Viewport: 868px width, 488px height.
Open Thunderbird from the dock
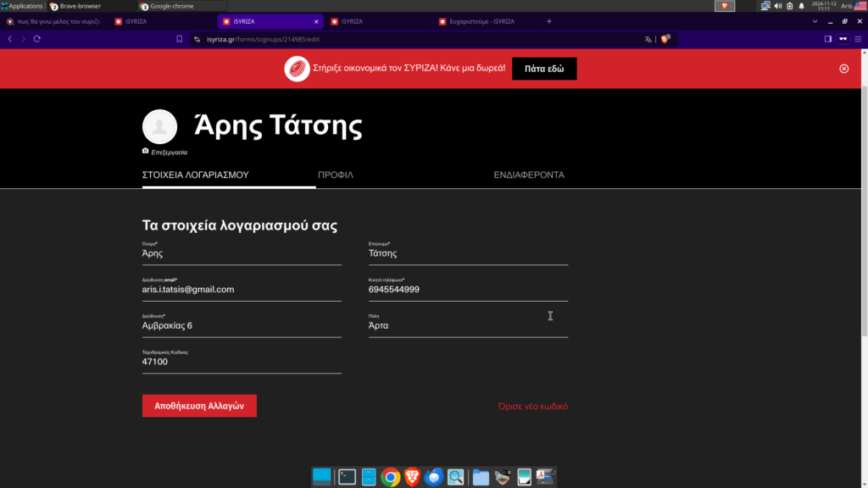tap(434, 477)
